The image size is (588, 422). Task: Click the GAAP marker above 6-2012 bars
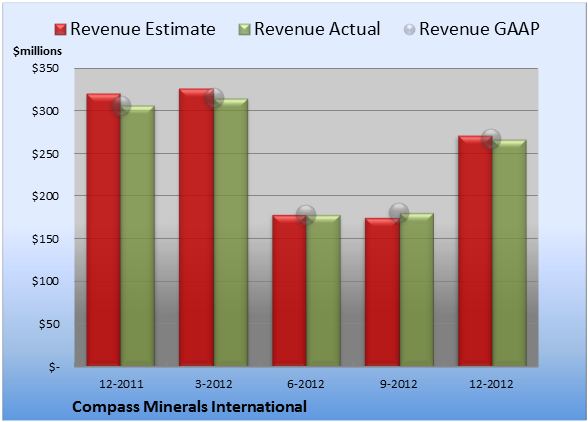[306, 215]
